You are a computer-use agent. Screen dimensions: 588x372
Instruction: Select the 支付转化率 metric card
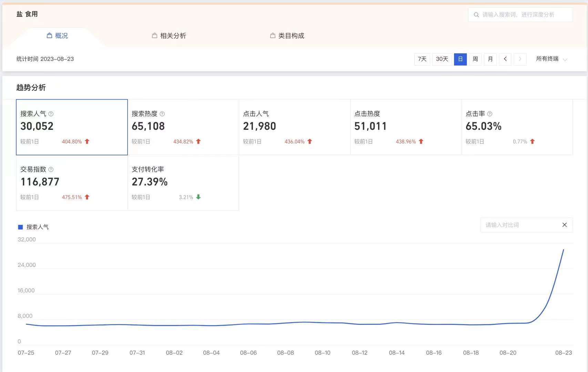(183, 183)
